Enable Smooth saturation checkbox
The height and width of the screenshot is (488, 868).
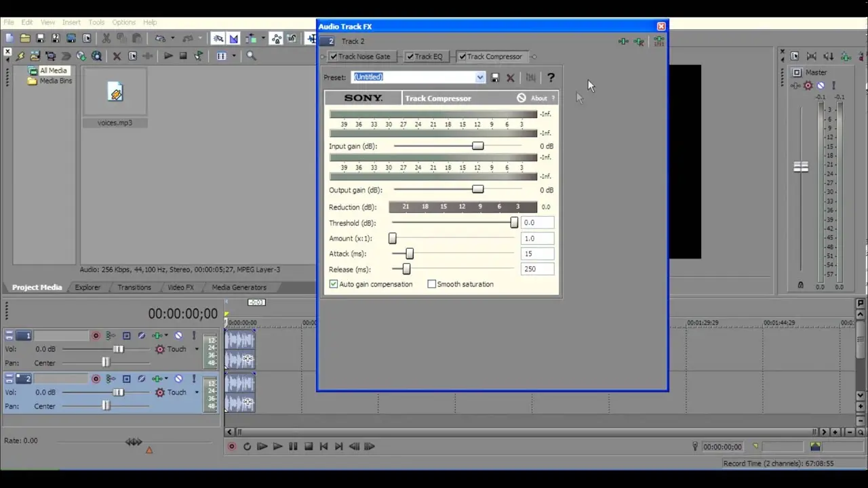coord(431,284)
